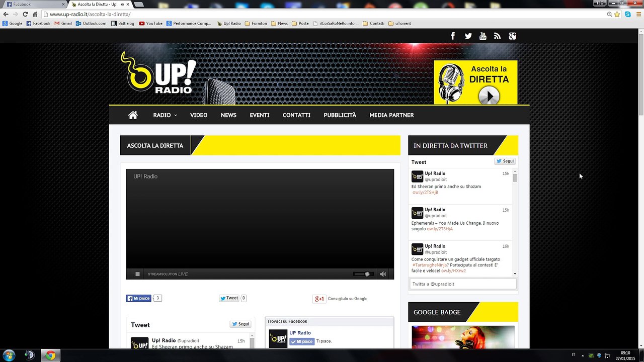Screen dimensions: 644x362
Task: Open the CONTATTI menu item
Action: point(296,115)
